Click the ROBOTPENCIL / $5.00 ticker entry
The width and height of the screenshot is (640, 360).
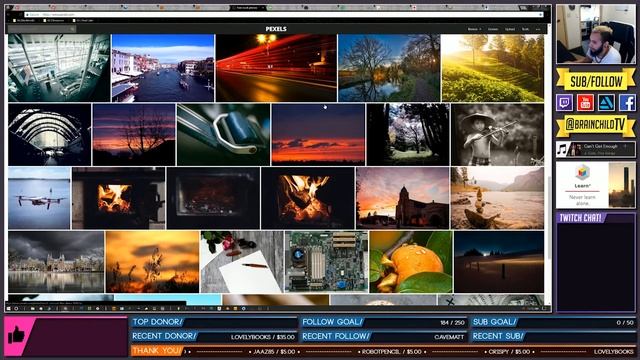point(392,351)
